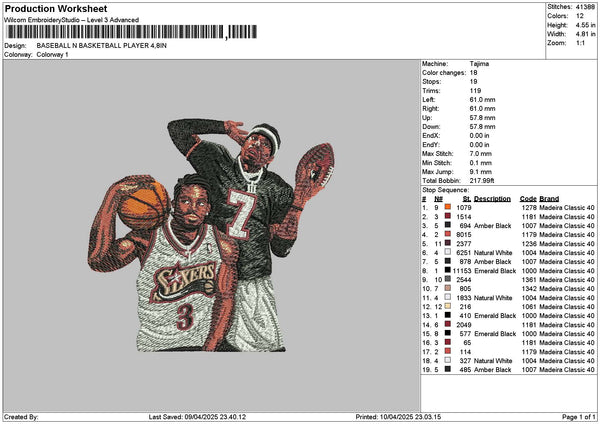Select the stitch count 11153 in row 8
This screenshot has width=600, height=424.
[x=462, y=271]
